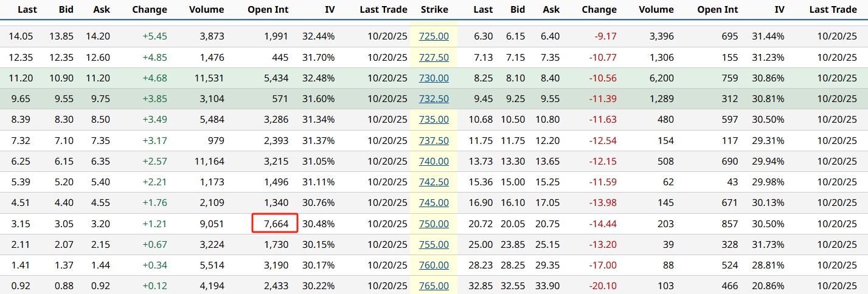Viewport: 868px width, 294px height.
Task: Sort by the Strike column header
Action: pyautogui.click(x=434, y=10)
